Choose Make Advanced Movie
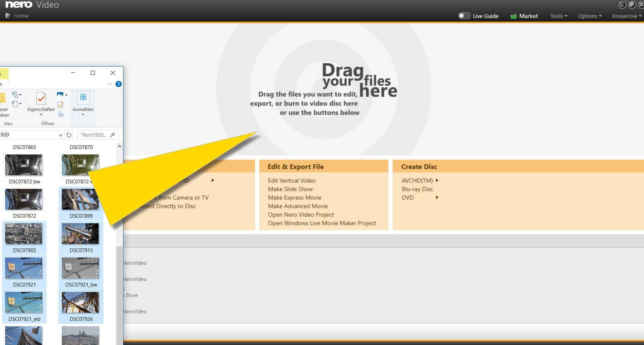The width and height of the screenshot is (644, 345). tap(298, 206)
